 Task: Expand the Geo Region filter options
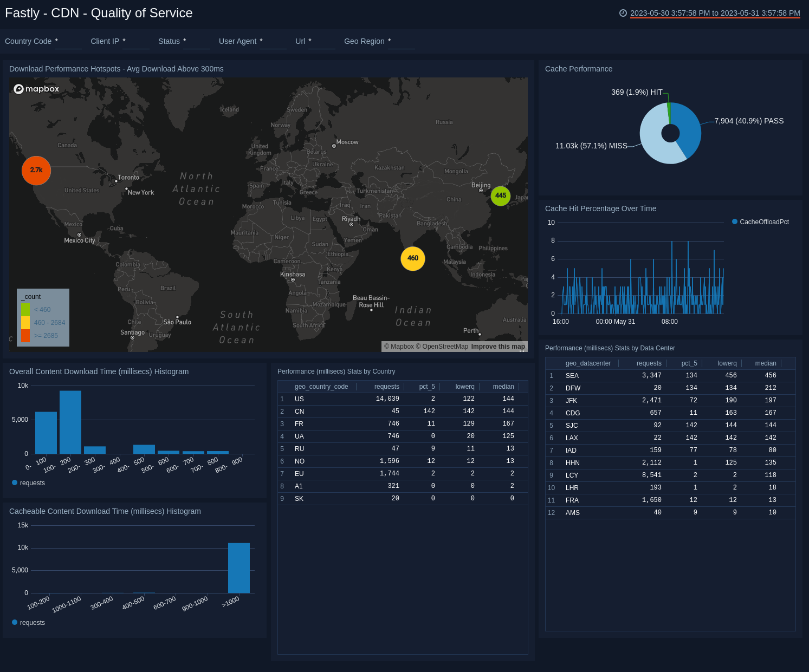click(401, 41)
